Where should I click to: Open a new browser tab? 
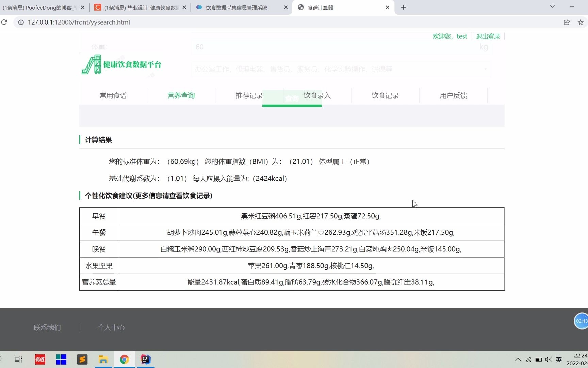[404, 7]
